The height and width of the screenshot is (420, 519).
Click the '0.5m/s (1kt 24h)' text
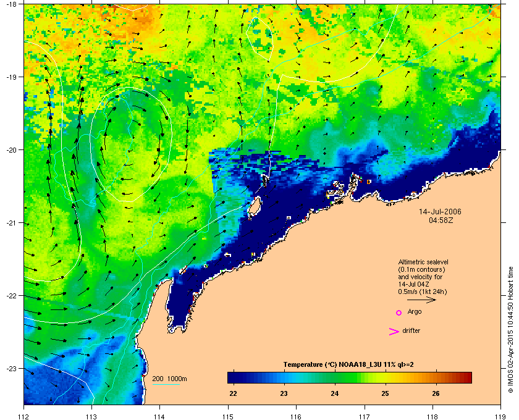423,292
